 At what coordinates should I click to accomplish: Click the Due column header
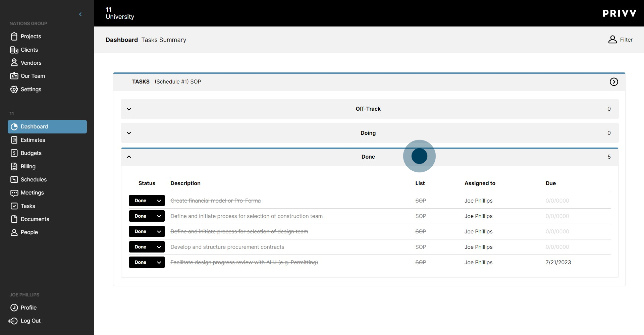[551, 183]
